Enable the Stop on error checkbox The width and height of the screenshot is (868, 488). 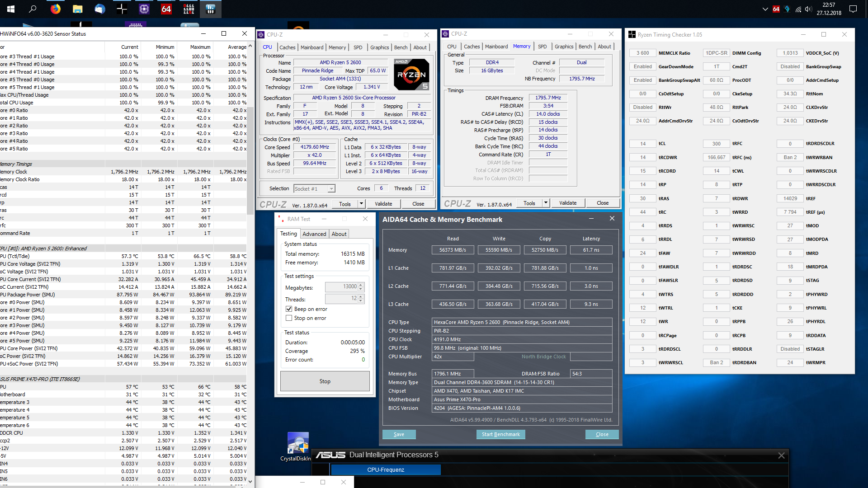click(x=289, y=318)
